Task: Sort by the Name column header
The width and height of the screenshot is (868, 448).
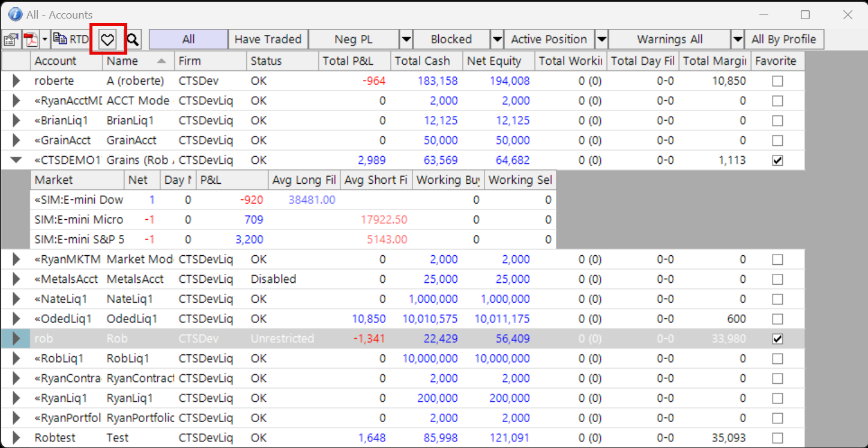Action: point(137,61)
